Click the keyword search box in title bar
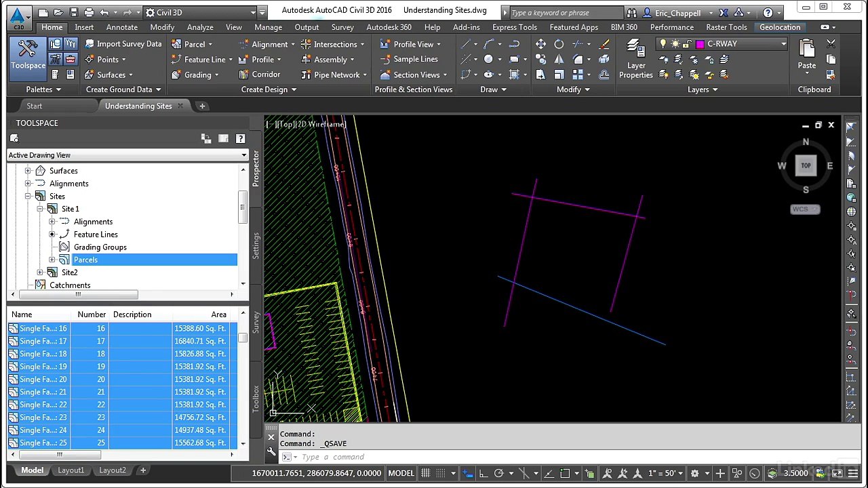This screenshot has width=868, height=488. pos(566,13)
